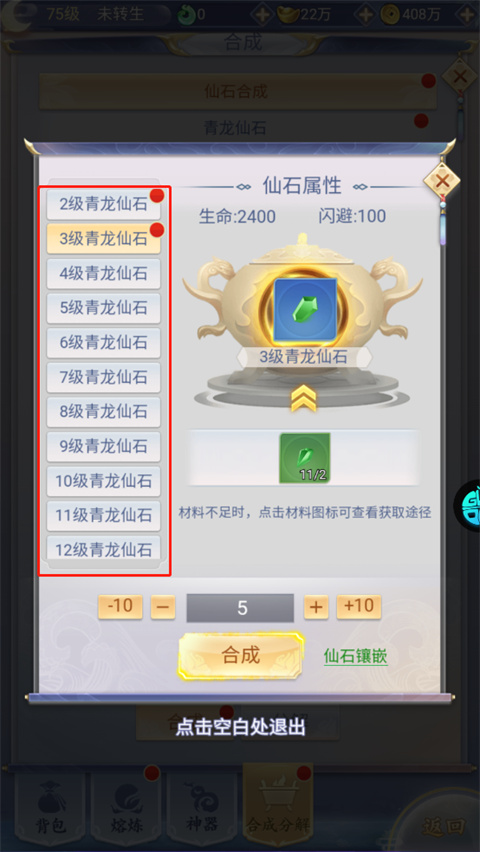Decrease quantity with the minus button
The image size is (480, 852).
pyautogui.click(x=163, y=607)
